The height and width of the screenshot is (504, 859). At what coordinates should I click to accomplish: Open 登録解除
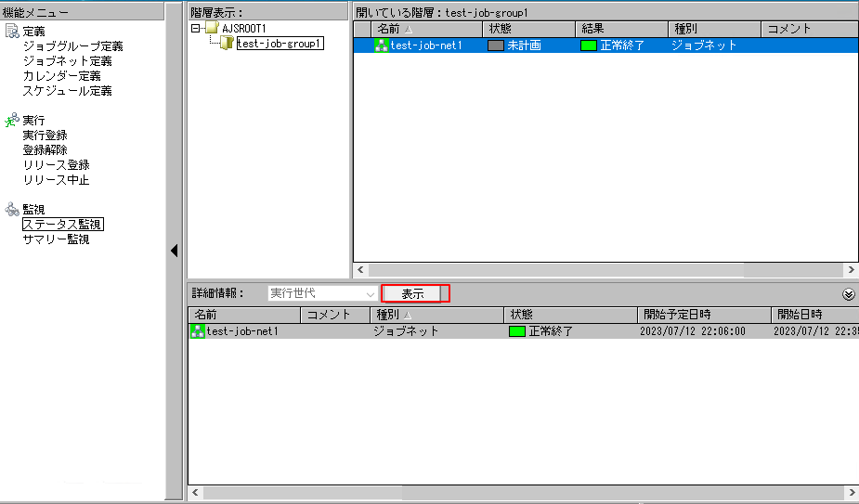click(x=45, y=149)
